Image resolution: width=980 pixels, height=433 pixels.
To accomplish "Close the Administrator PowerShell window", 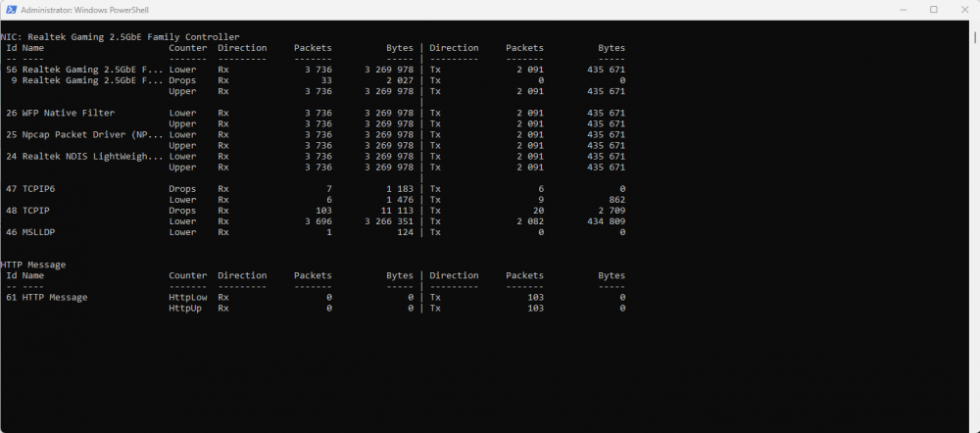I will pyautogui.click(x=963, y=10).
